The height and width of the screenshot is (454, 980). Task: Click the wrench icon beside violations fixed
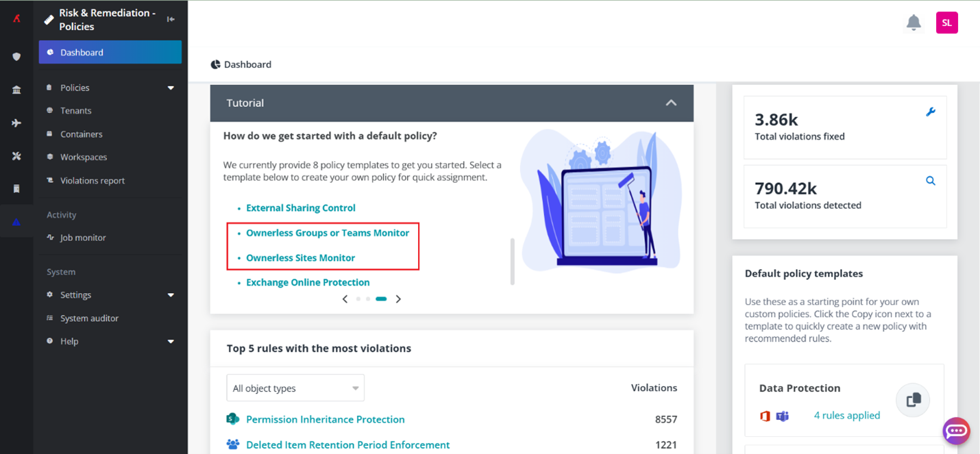(930, 112)
